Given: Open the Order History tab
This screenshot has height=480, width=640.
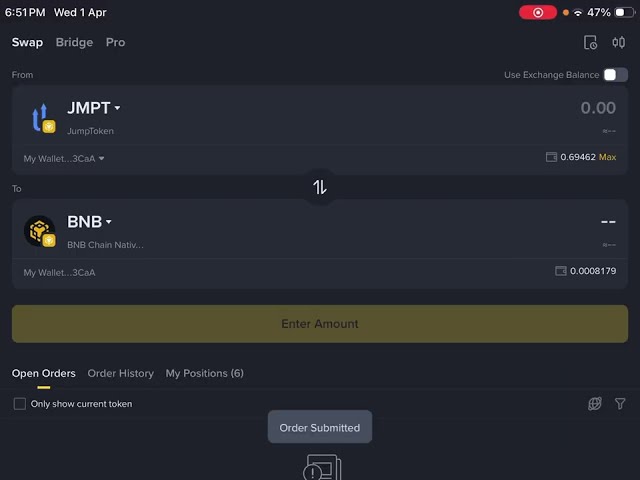Looking at the screenshot, I should pyautogui.click(x=121, y=373).
